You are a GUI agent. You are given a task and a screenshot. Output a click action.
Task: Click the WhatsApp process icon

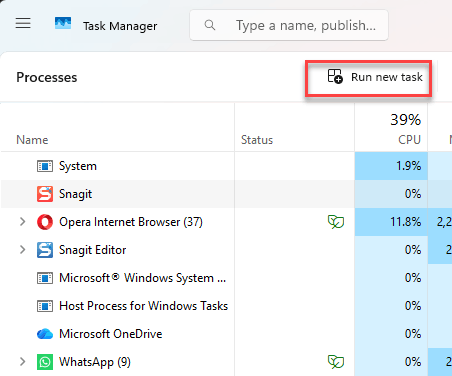pos(45,362)
